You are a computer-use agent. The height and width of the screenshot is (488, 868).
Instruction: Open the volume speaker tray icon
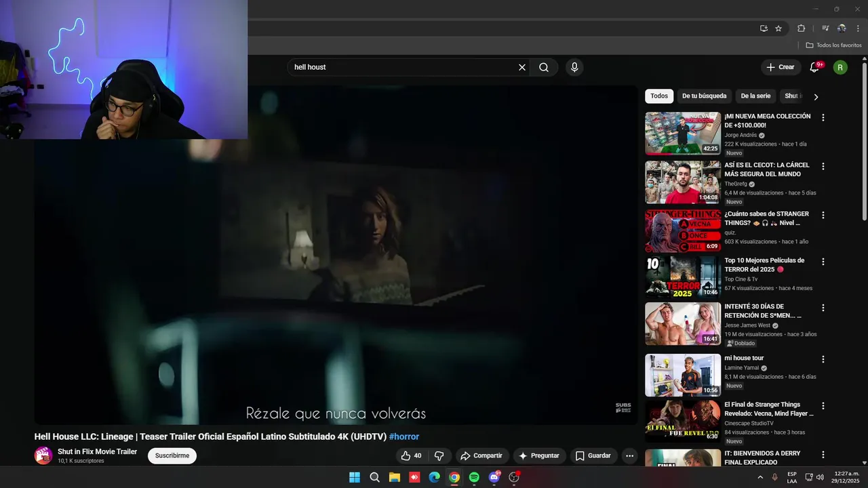click(820, 477)
